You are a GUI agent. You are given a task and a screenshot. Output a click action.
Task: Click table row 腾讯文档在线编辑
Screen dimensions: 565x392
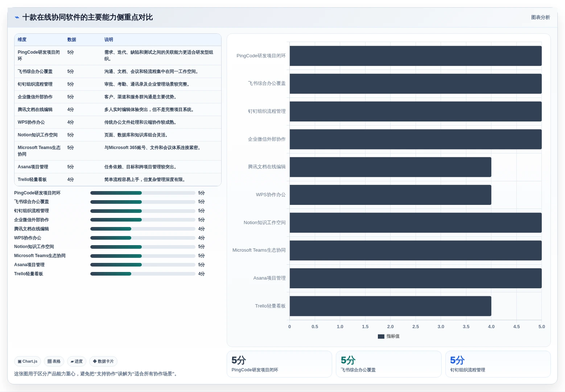(x=118, y=110)
